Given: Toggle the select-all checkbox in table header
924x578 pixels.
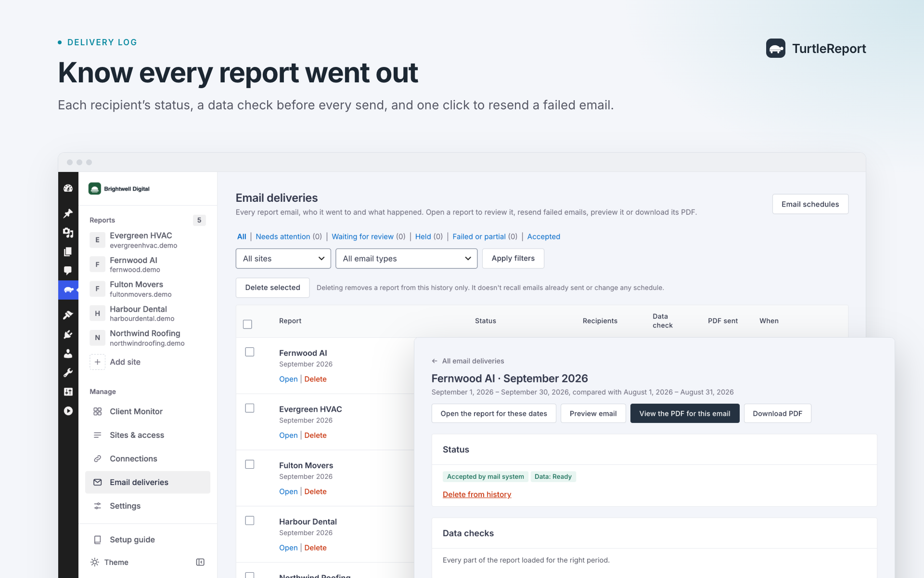Looking at the screenshot, I should tap(247, 324).
